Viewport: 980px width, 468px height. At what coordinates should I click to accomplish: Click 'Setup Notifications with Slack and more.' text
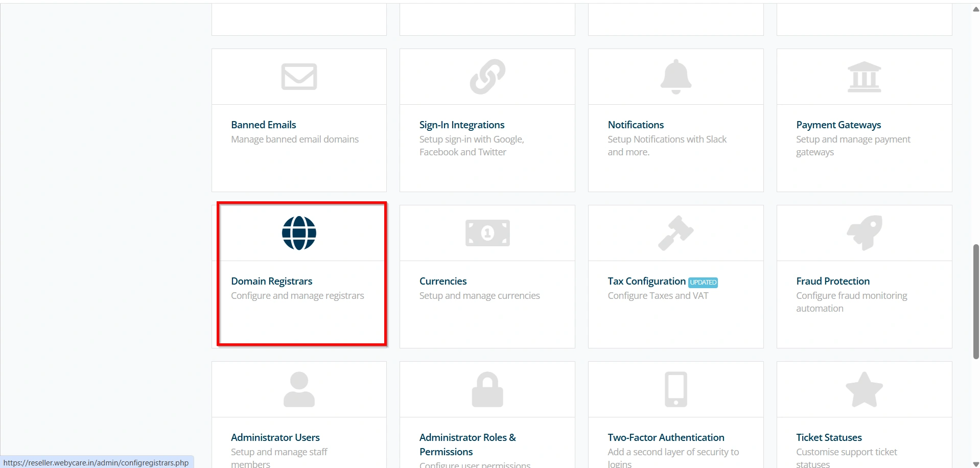(667, 146)
